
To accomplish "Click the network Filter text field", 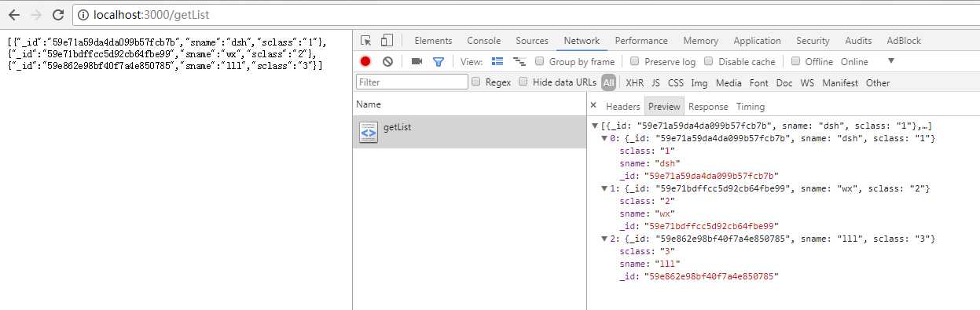I will [x=412, y=82].
